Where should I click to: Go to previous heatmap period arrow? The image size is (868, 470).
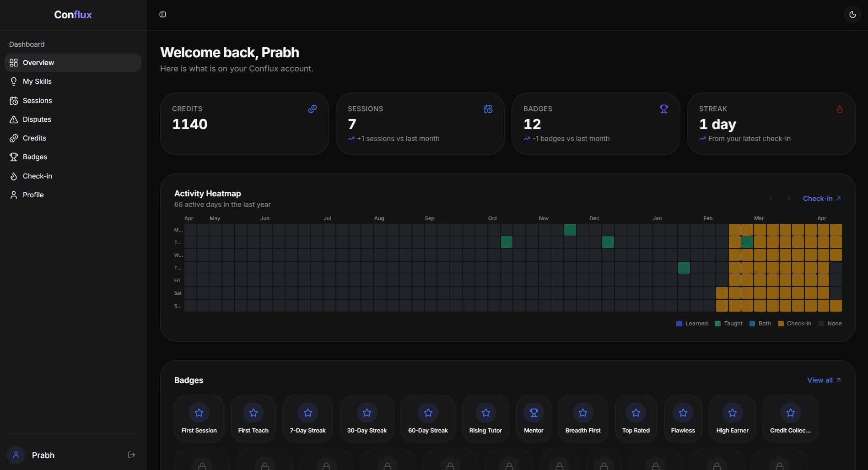pyautogui.click(x=771, y=199)
